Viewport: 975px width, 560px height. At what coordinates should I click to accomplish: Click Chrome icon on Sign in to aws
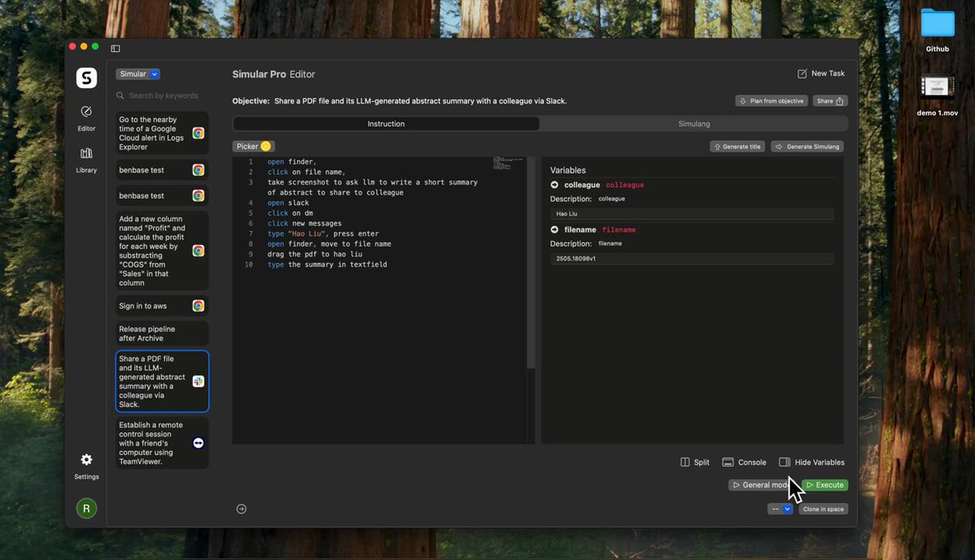tap(199, 305)
